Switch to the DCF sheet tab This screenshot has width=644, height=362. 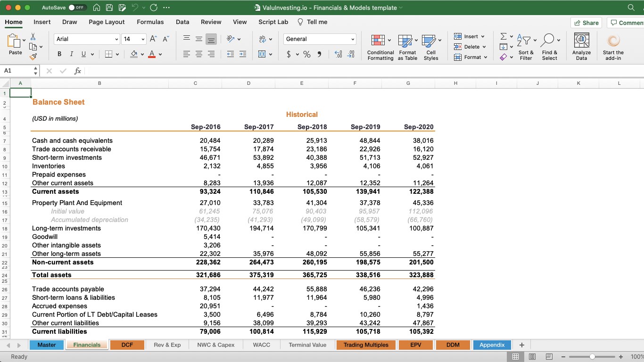(127, 345)
